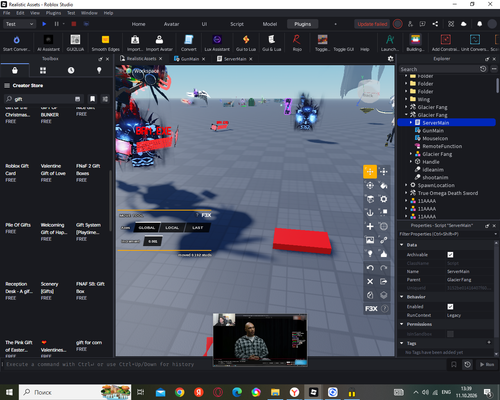This screenshot has width=500, height=400.
Task: Collapse the Behavior properties section
Action: 402,297
